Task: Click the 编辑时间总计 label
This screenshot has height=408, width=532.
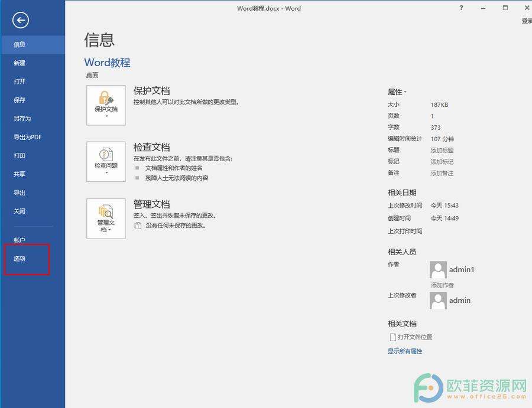Action: (405, 139)
